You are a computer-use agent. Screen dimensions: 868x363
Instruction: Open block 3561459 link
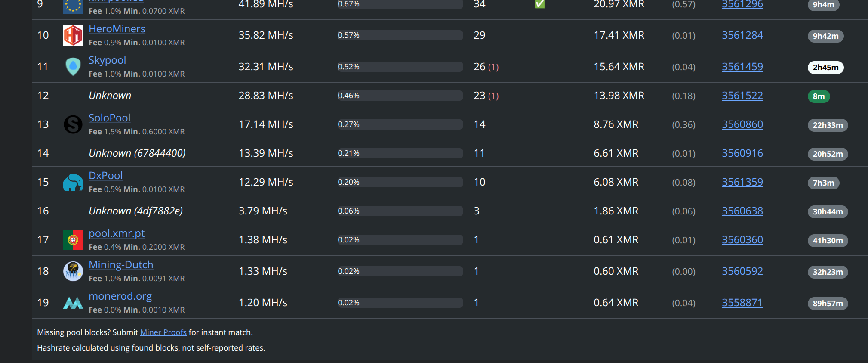742,67
